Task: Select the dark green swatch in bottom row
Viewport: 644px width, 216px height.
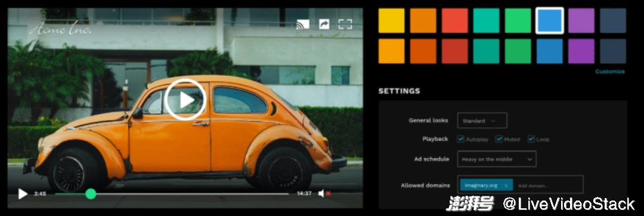Action: pyautogui.click(x=518, y=51)
